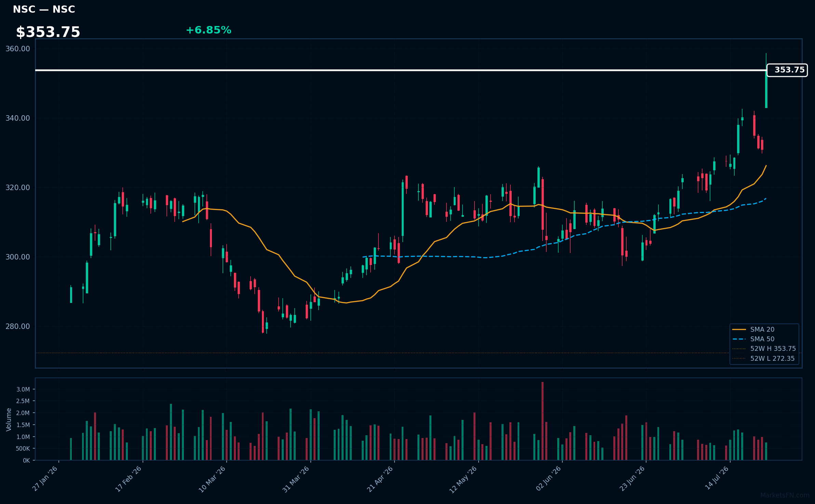Screen dimensions: 815x504
Task: Click the +6.85% change percentage
Action: coord(209,30)
